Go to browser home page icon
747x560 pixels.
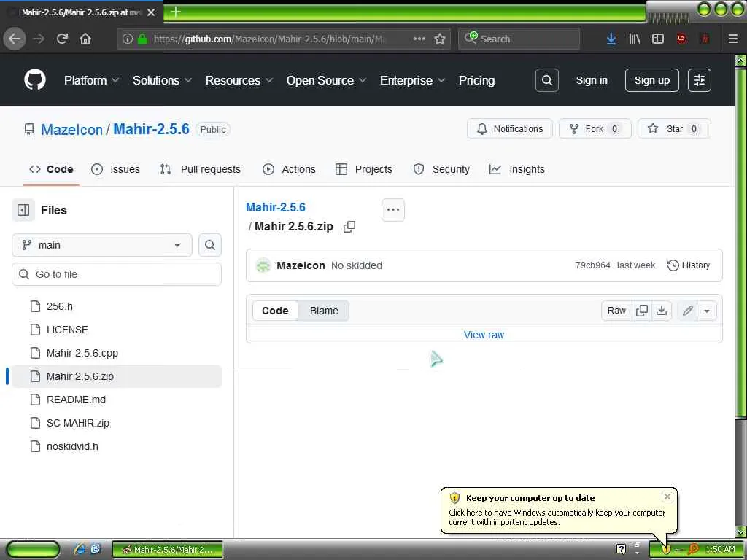[x=85, y=39]
